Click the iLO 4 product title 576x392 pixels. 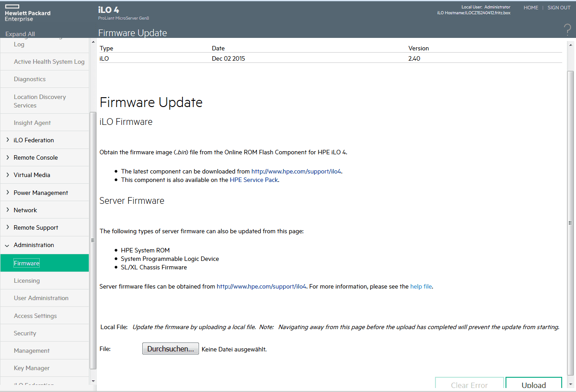[109, 10]
